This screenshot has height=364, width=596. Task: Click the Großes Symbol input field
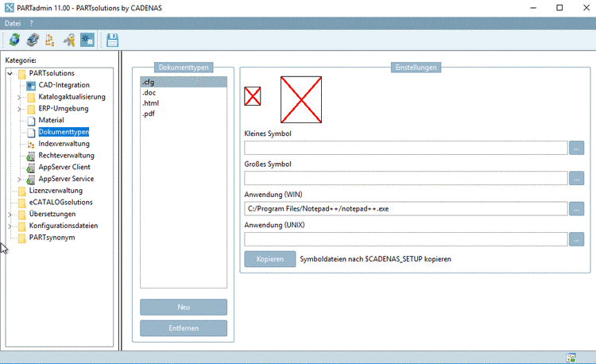(406, 178)
